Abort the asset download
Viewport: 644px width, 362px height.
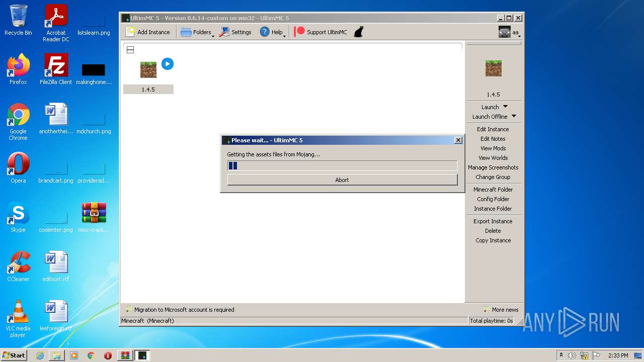pyautogui.click(x=342, y=180)
